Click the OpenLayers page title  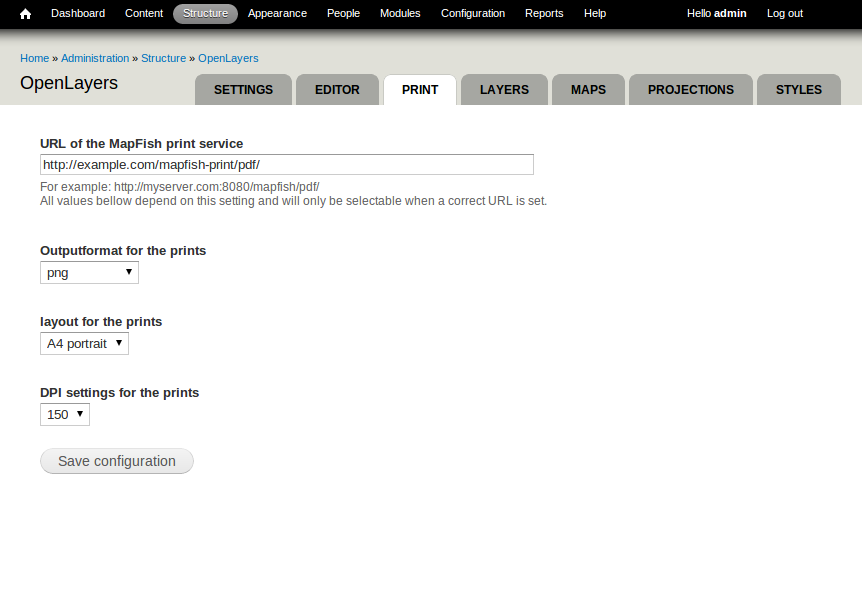point(69,83)
